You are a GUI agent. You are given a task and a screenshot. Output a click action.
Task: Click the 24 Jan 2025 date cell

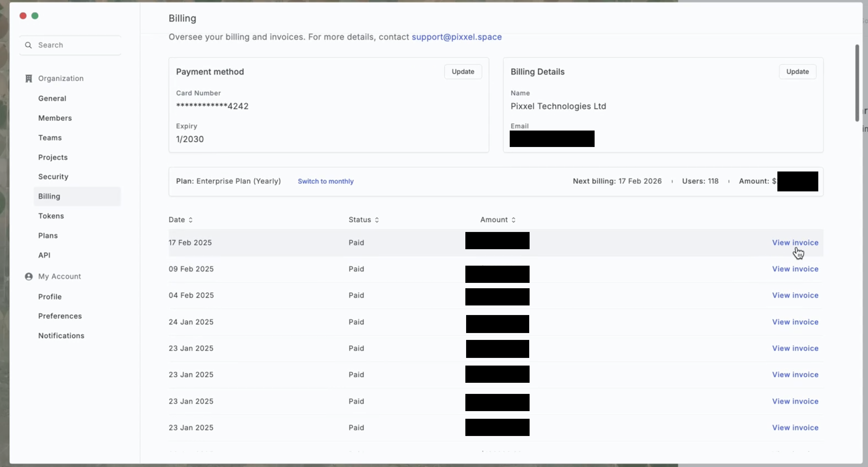coord(191,322)
